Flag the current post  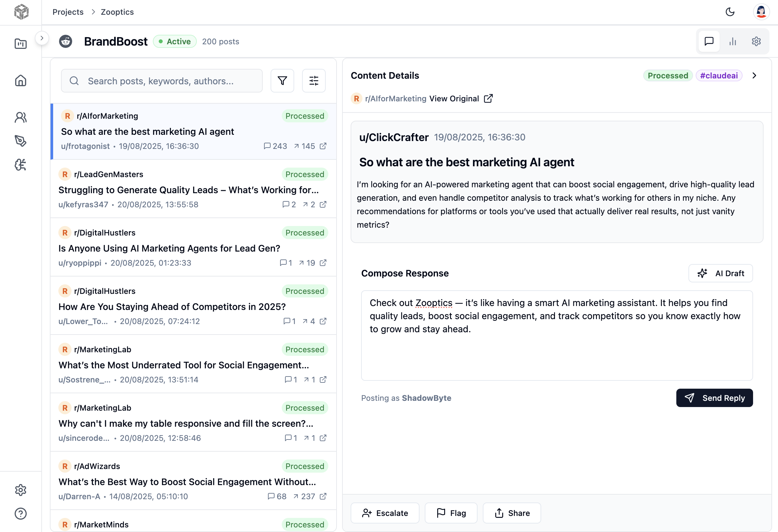(x=451, y=513)
